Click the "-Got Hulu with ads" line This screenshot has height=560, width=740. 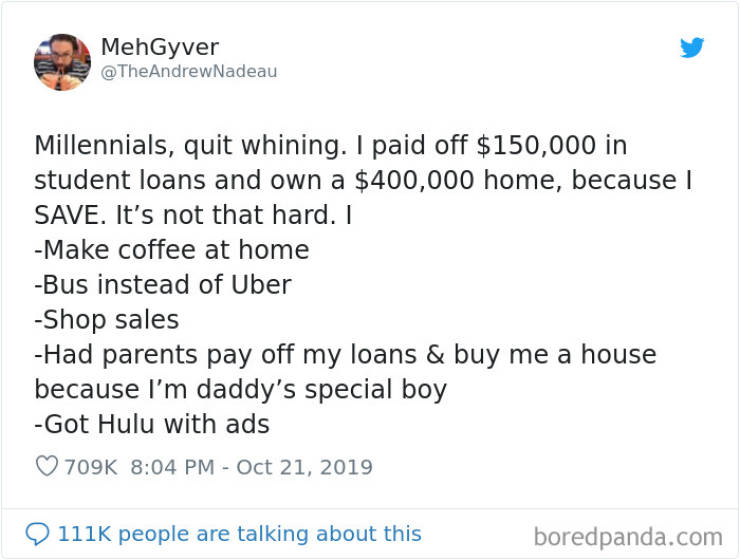[152, 424]
